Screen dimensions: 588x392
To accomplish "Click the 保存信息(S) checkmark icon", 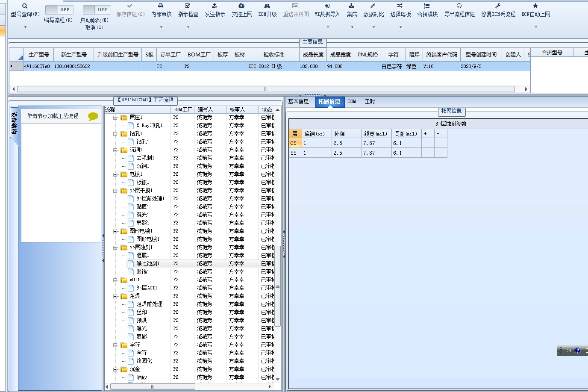I will point(130,6).
